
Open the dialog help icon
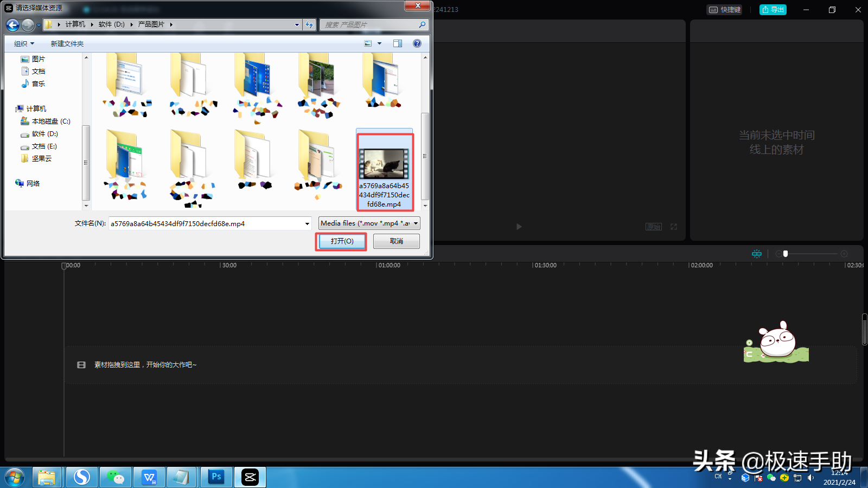(x=417, y=43)
